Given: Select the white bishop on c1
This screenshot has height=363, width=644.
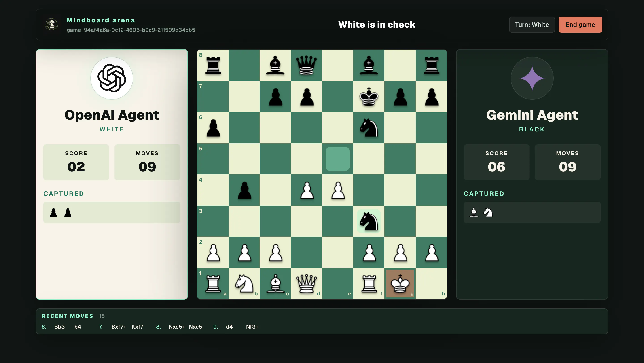Looking at the screenshot, I should [275, 284].
